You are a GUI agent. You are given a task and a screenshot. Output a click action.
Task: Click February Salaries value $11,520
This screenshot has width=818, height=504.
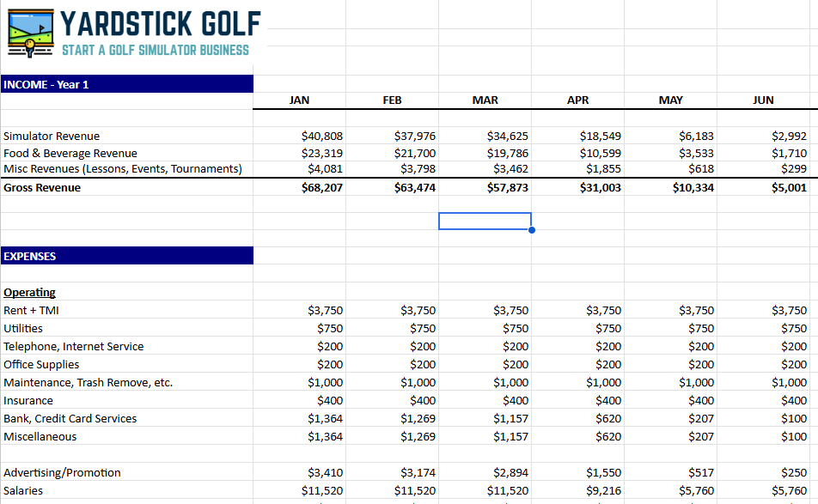click(414, 491)
